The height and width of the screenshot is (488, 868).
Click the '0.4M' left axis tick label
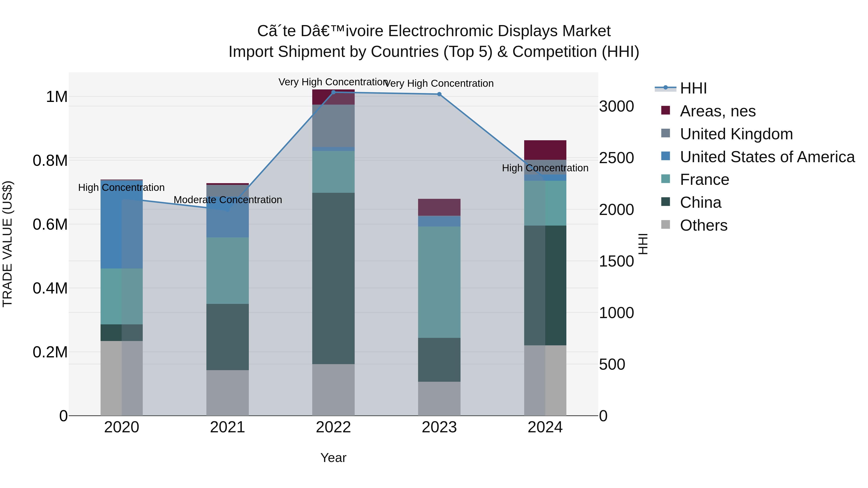(x=50, y=288)
